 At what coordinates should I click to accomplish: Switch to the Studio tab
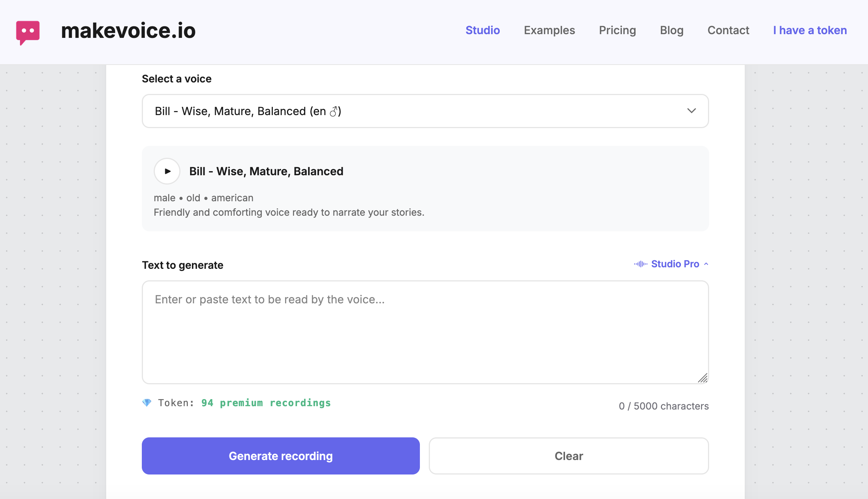tap(483, 30)
